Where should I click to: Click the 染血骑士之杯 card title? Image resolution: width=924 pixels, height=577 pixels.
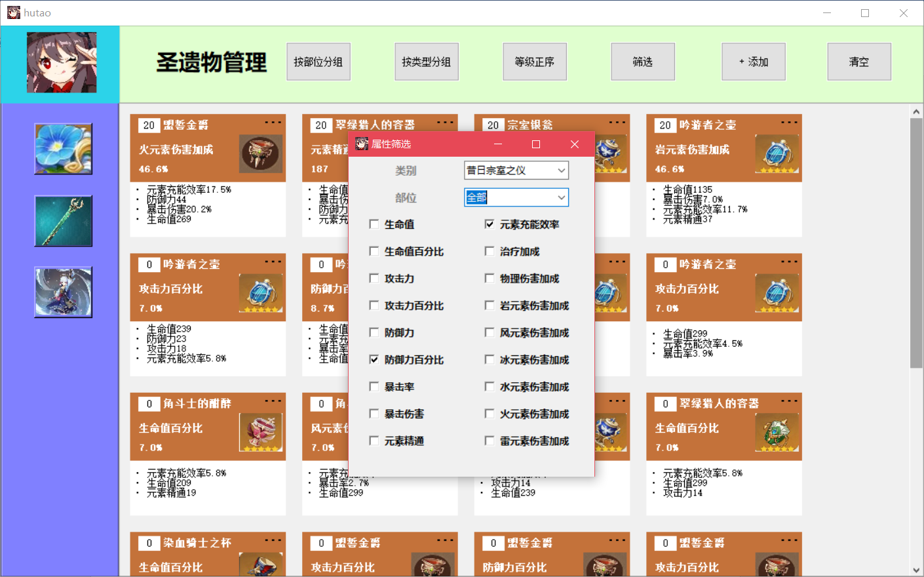197,543
